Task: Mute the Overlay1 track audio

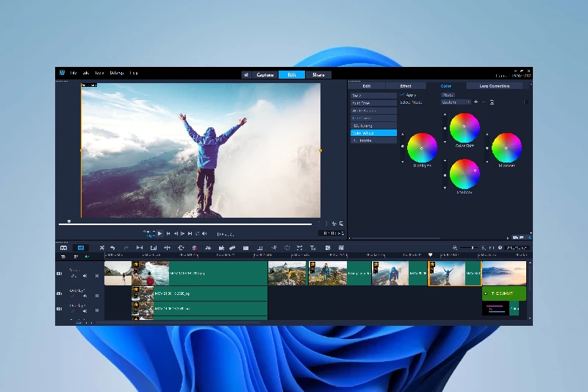Action: pos(85,296)
